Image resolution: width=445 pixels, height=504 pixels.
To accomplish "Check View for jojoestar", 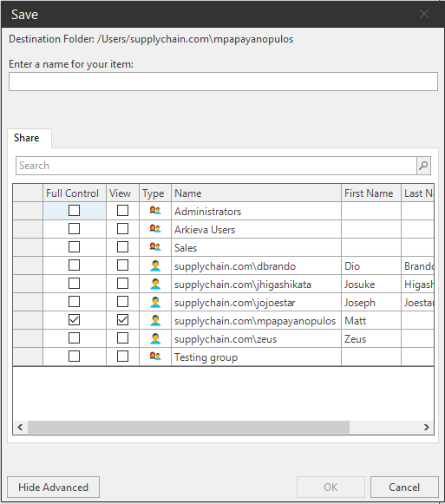I will click(x=122, y=302).
